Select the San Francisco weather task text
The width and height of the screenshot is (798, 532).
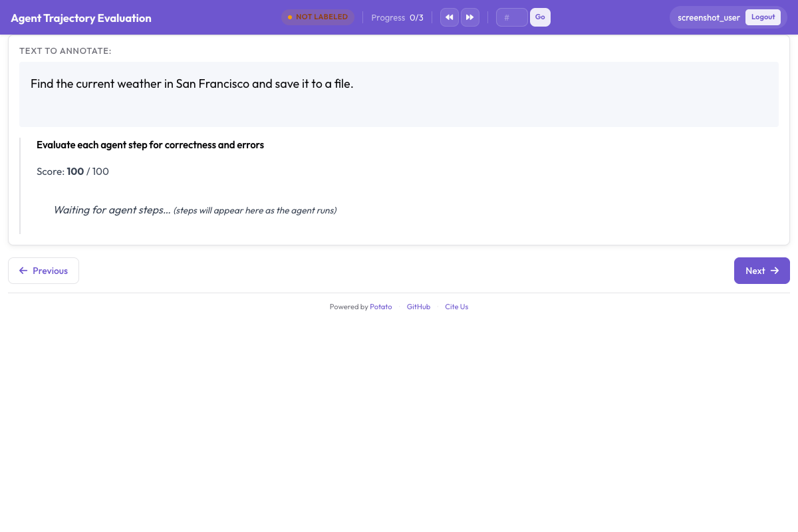pos(192,84)
